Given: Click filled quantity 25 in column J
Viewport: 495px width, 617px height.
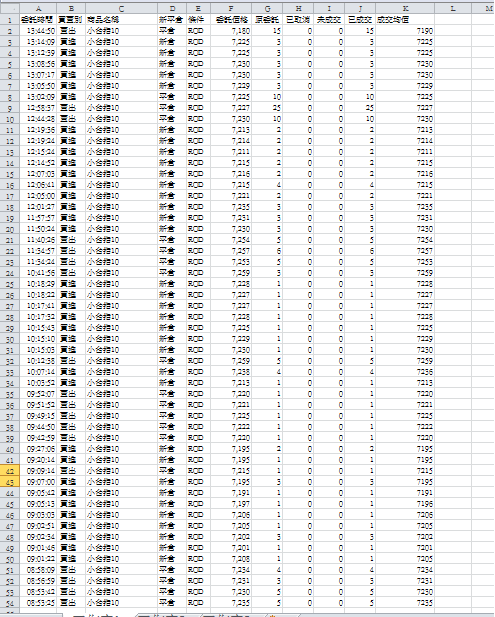Looking at the screenshot, I should pos(360,108).
